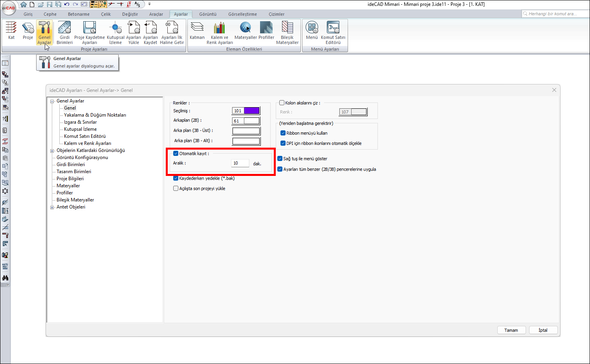Select Proje Bilgileri in the settings tree

click(x=70, y=179)
